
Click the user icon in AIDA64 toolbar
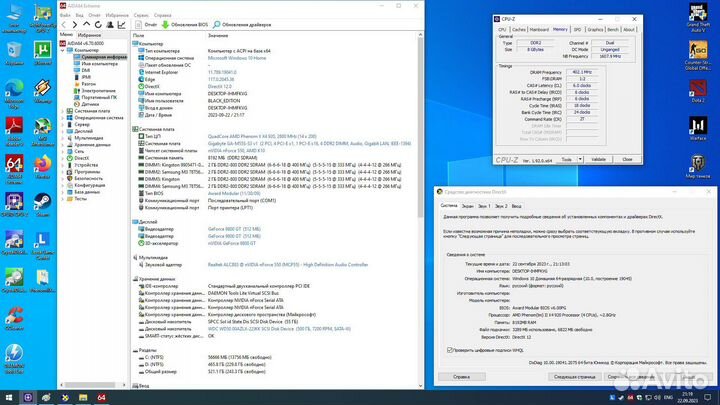[x=110, y=25]
